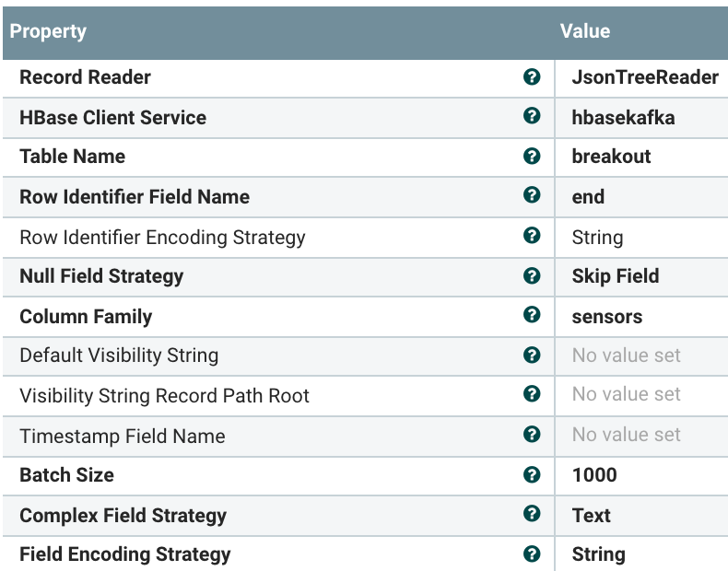Click the Null Field Strategy help icon
Image resolution: width=728 pixels, height=571 pixels.
(x=531, y=275)
